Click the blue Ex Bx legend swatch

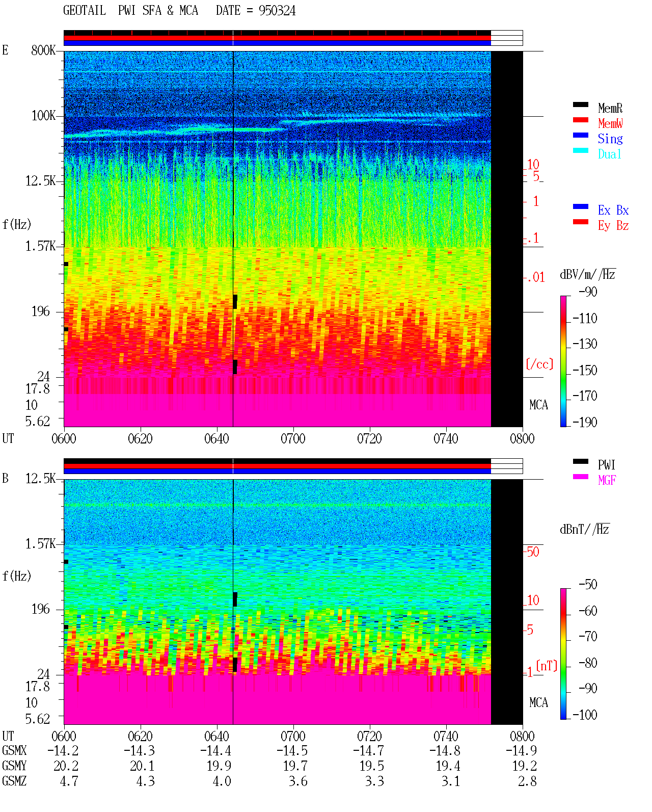click(x=581, y=206)
